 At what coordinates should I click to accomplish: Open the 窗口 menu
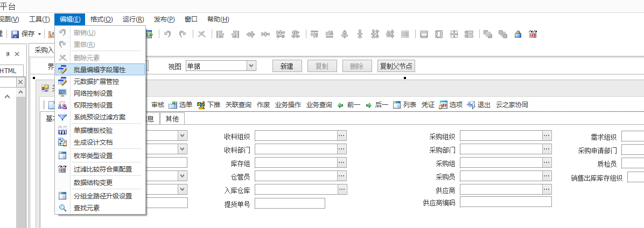point(191,19)
